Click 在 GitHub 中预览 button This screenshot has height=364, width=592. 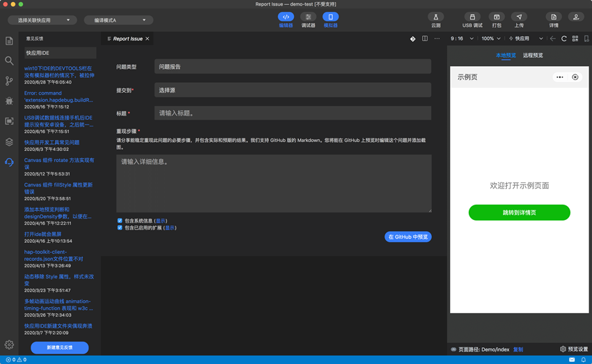407,237
